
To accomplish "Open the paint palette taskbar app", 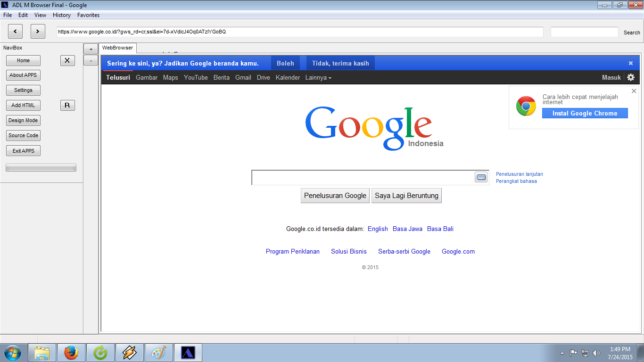I will click(x=159, y=353).
